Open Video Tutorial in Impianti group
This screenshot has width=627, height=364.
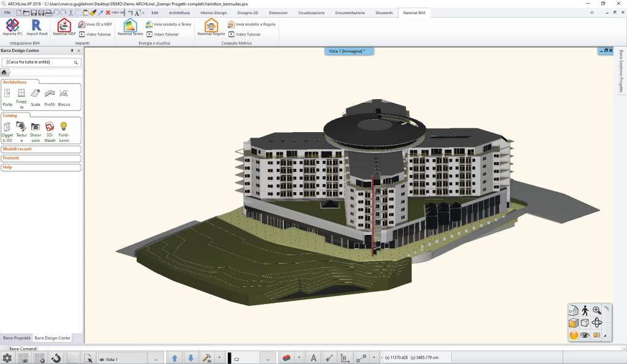point(95,34)
